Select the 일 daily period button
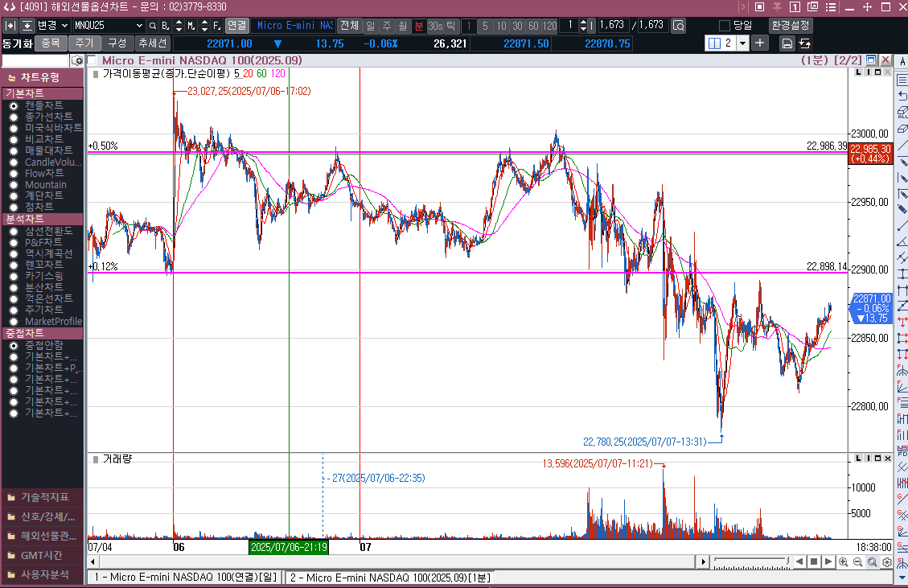This screenshot has height=588, width=908. point(370,26)
